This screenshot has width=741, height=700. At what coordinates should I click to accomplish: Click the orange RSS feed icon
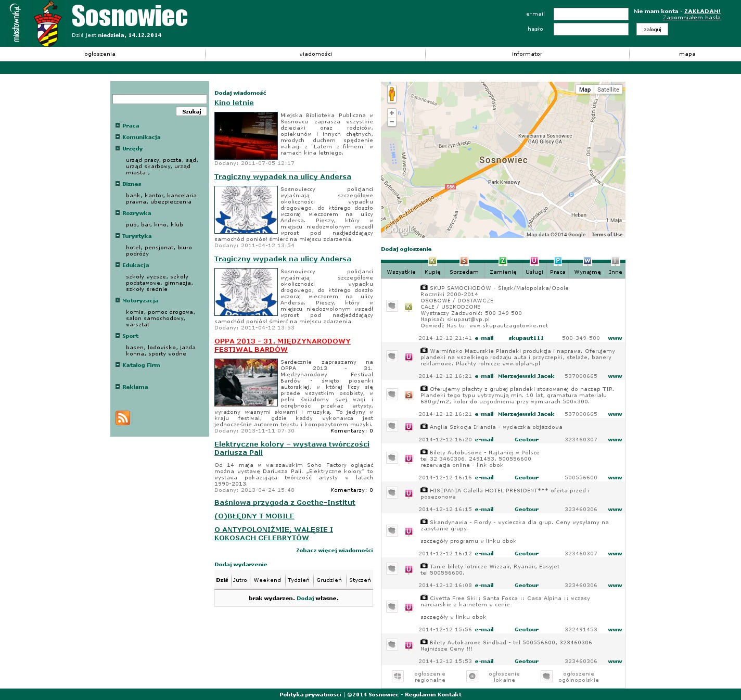(123, 418)
